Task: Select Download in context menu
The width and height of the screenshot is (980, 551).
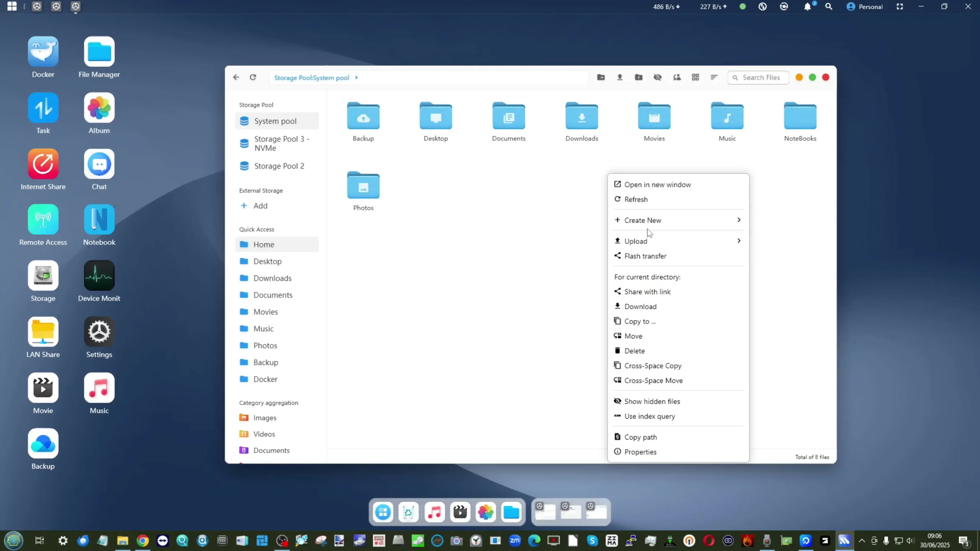Action: pos(678,306)
